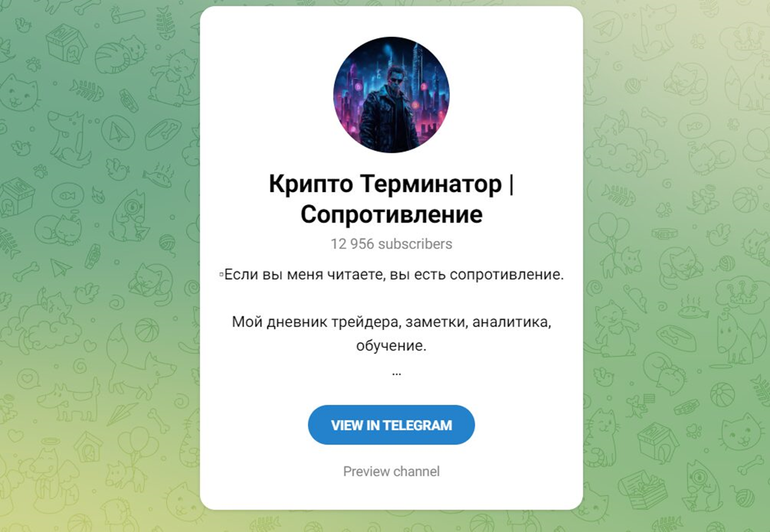Expand the description via the ellipsis

396,373
